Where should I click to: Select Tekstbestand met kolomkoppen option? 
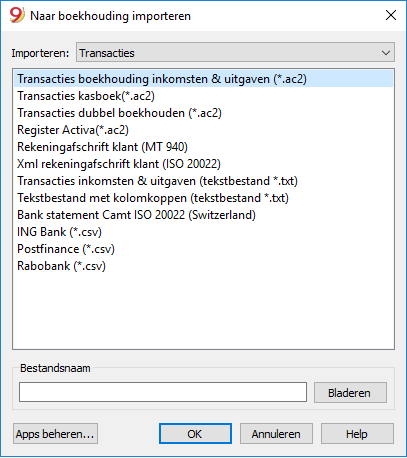tap(203, 198)
